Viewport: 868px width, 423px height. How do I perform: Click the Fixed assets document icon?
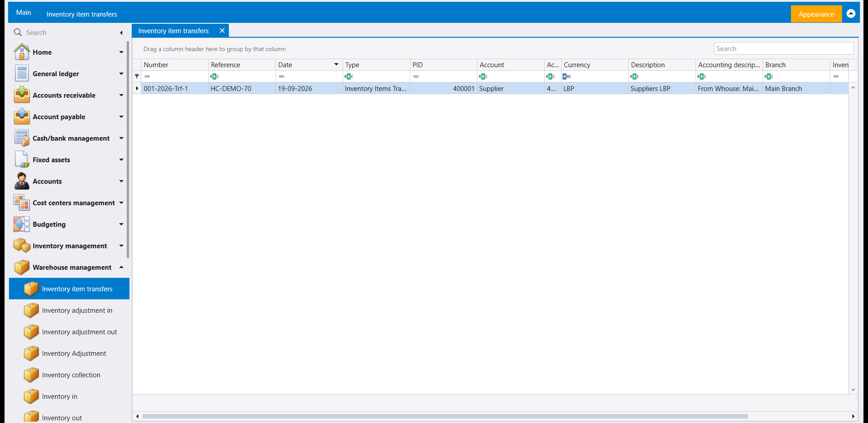point(21,160)
